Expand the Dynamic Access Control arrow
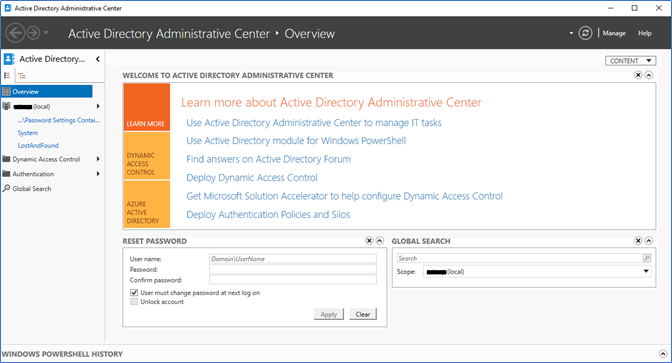 pyautogui.click(x=98, y=159)
